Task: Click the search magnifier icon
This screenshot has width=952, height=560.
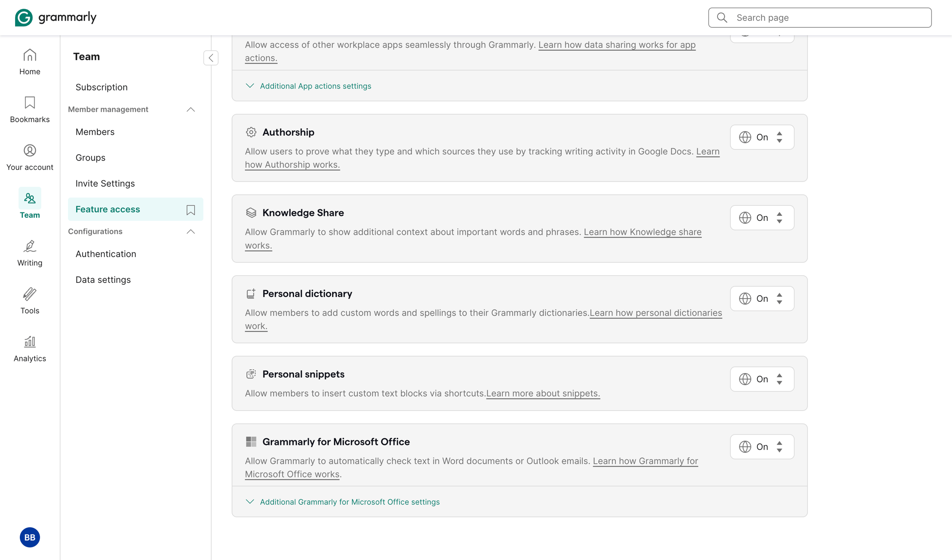Action: tap(722, 17)
